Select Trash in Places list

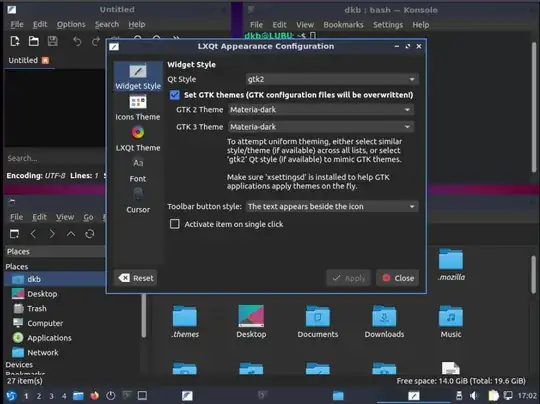(37, 309)
